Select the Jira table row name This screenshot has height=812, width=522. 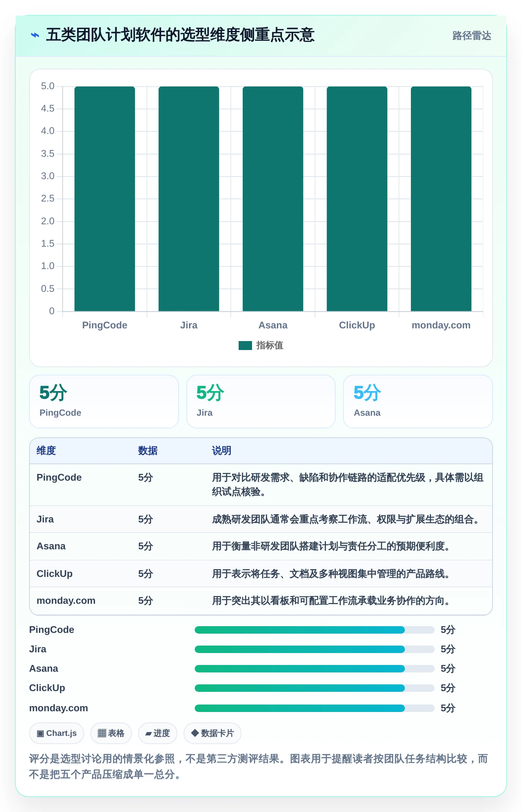(x=45, y=519)
